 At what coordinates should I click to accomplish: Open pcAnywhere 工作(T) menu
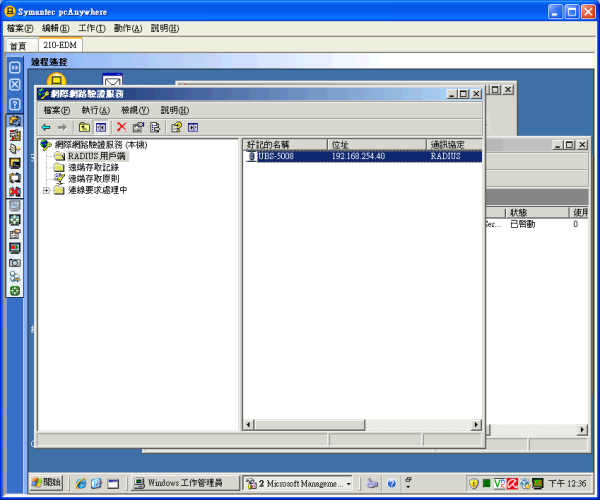[x=92, y=28]
